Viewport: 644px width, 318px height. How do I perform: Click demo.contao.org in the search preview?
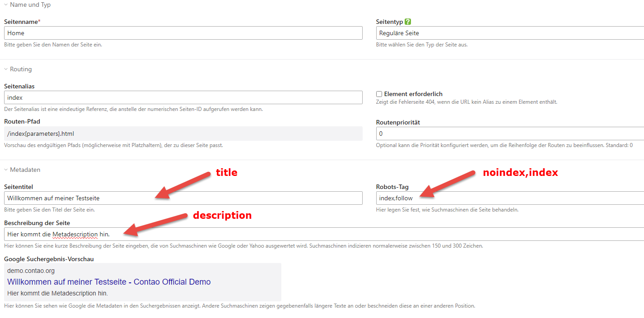click(x=31, y=271)
